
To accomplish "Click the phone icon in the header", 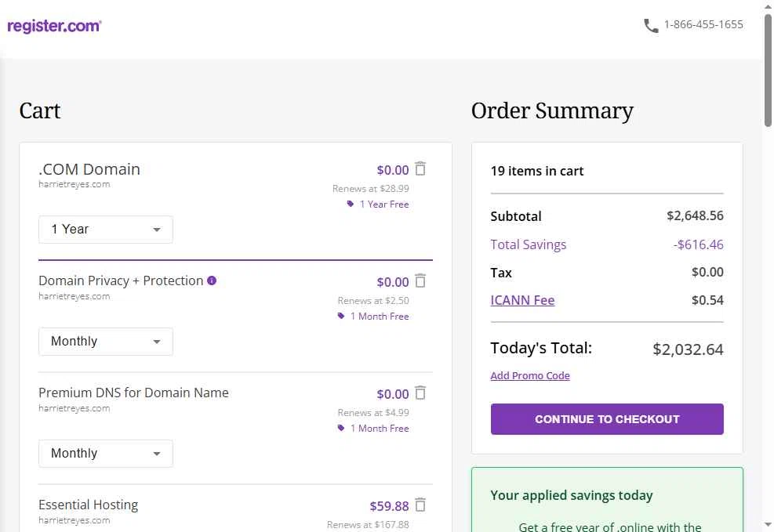I will [651, 25].
